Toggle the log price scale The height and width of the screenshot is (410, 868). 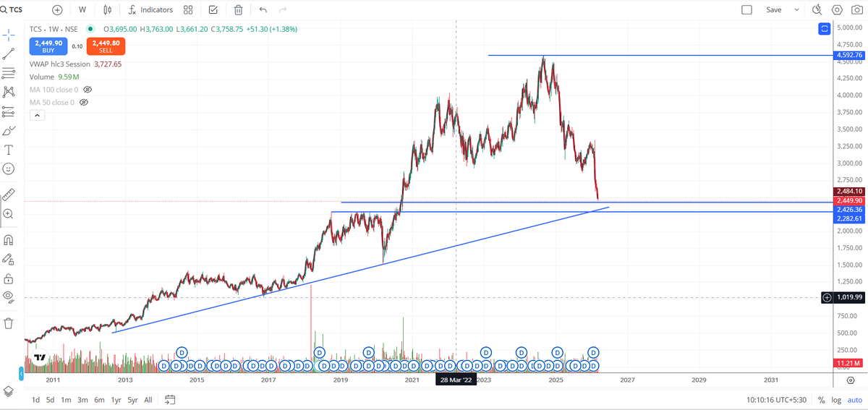[835, 399]
